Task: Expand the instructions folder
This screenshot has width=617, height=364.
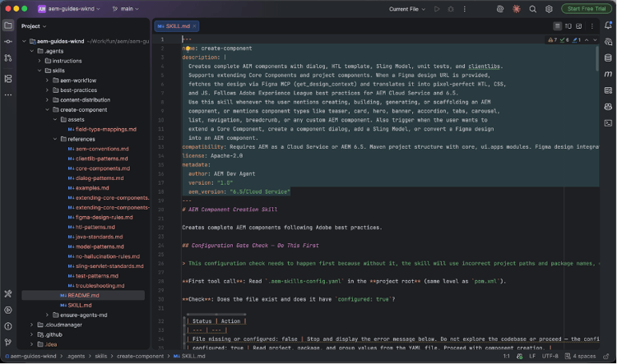Action: click(x=39, y=61)
